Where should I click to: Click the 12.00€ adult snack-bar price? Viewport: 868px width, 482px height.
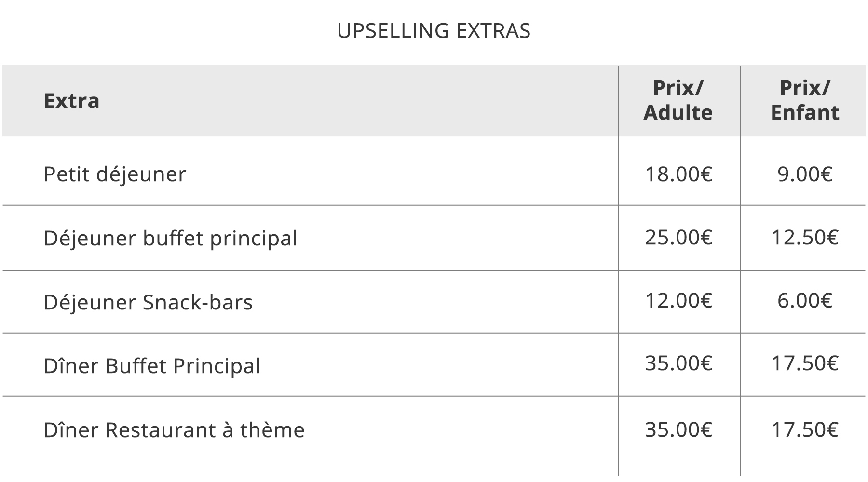tap(678, 300)
